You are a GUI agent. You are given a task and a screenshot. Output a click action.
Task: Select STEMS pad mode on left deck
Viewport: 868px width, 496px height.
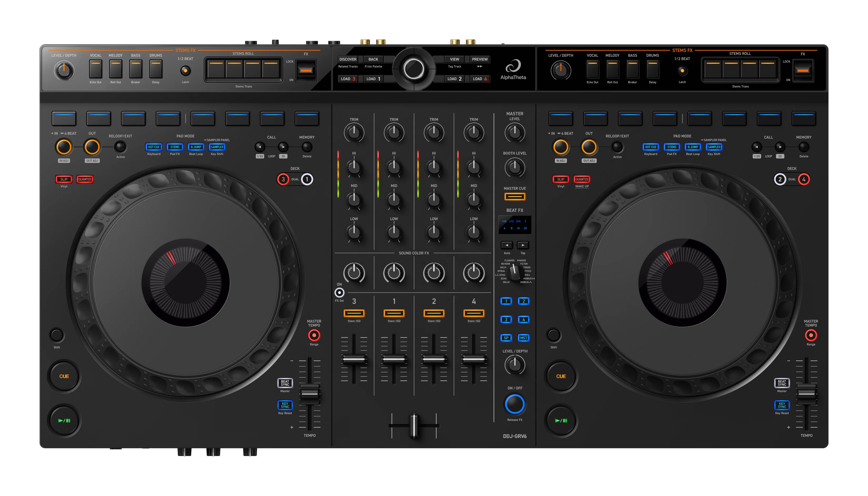point(175,147)
